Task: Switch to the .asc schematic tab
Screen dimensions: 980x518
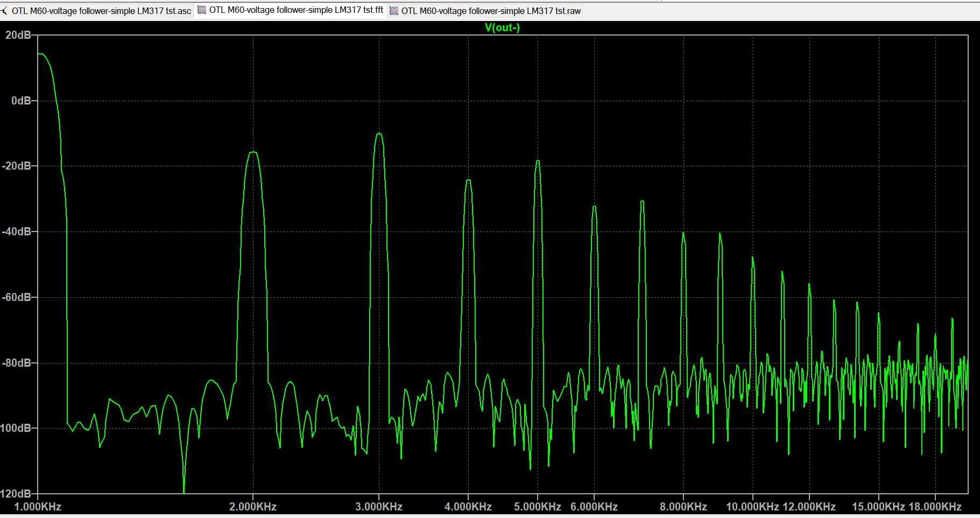Action: pyautogui.click(x=97, y=11)
